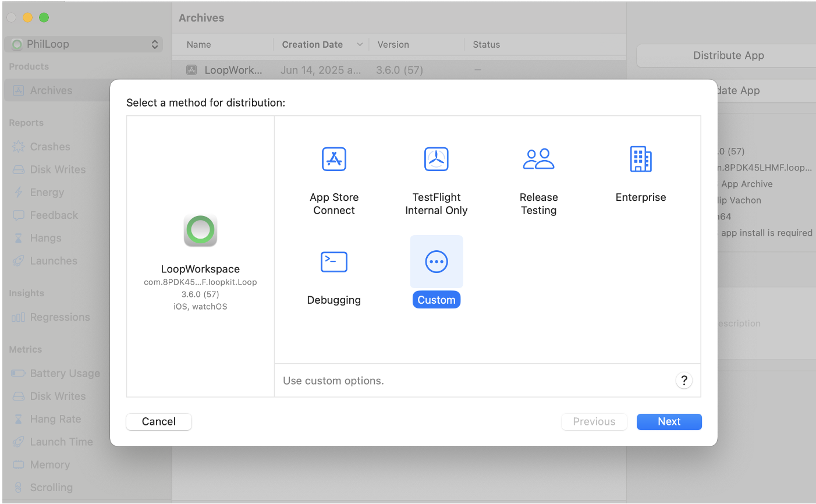This screenshot has height=504, width=816.
Task: Sort archives by Creation Date column
Action: (313, 45)
